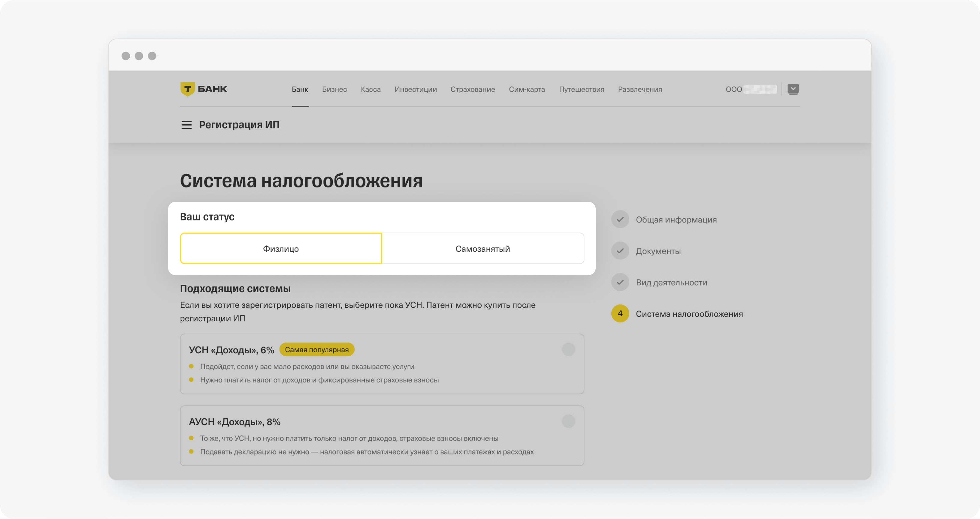Return to the Документы step

tap(658, 251)
